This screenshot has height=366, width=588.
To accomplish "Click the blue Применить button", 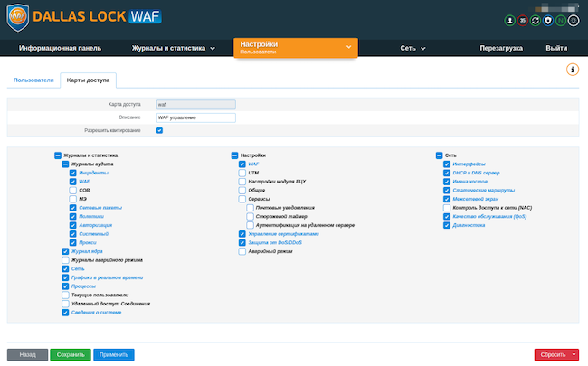I will (114, 354).
